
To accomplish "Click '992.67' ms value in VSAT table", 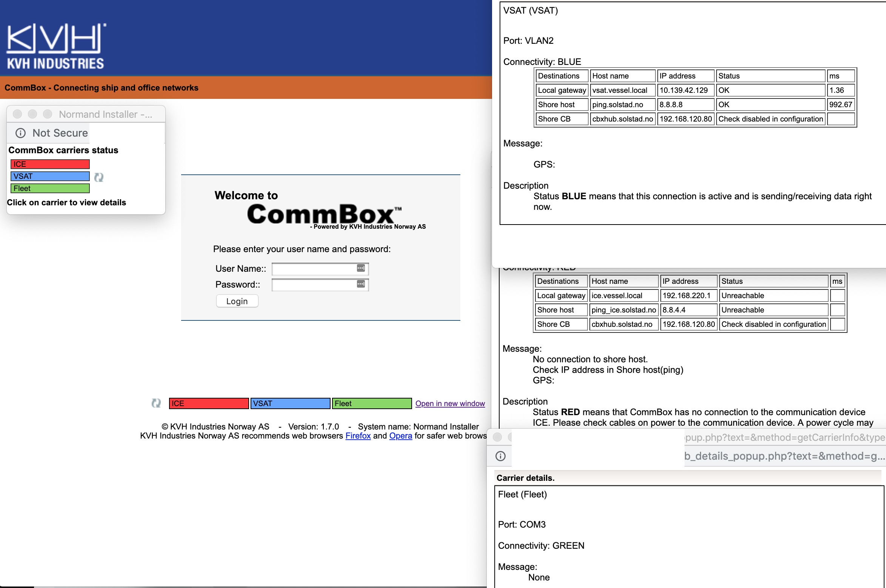I will click(841, 105).
